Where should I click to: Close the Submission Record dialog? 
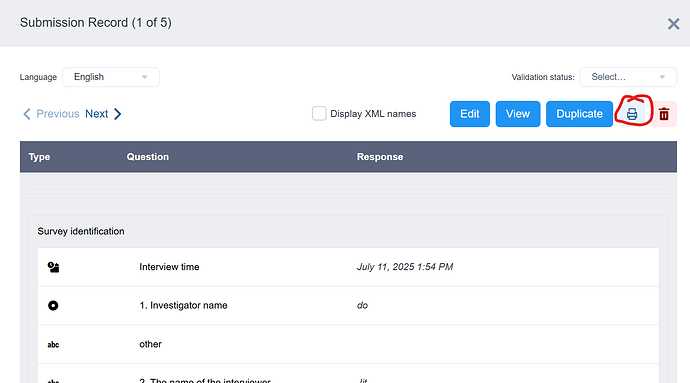point(673,24)
